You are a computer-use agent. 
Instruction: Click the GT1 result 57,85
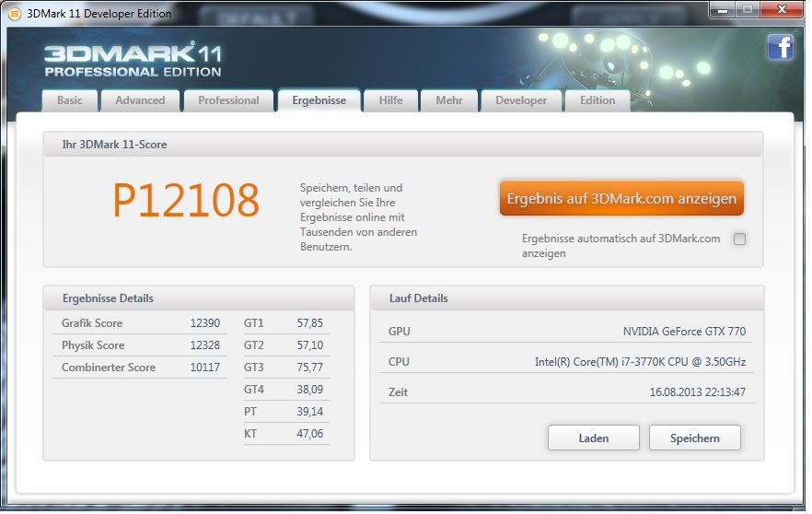click(x=309, y=323)
